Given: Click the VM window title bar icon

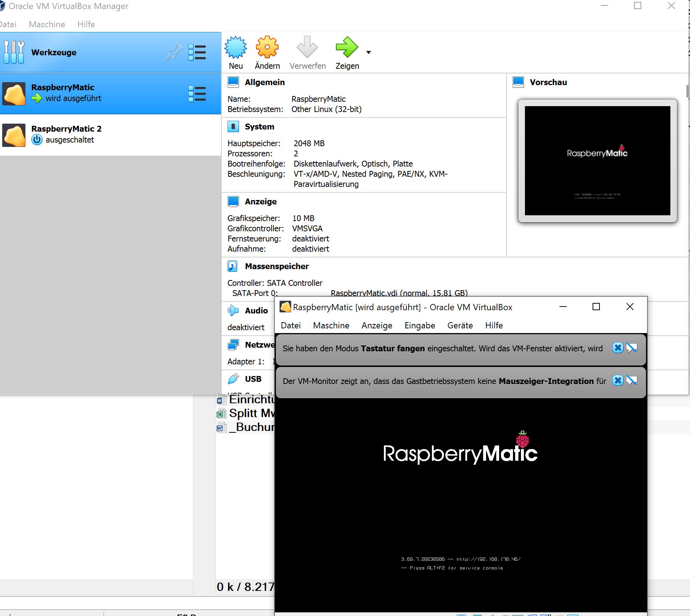Looking at the screenshot, I should (285, 307).
